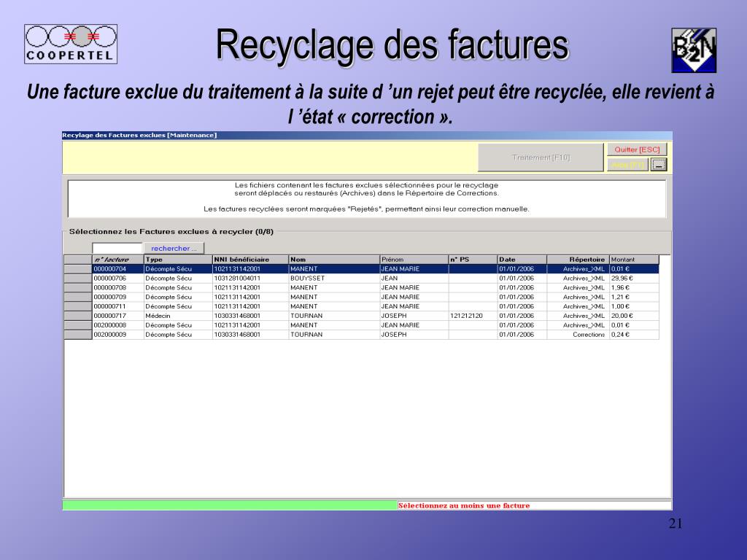This screenshot has width=747, height=560.
Task: Select row selector for invoice 000000708
Action: tap(77, 287)
